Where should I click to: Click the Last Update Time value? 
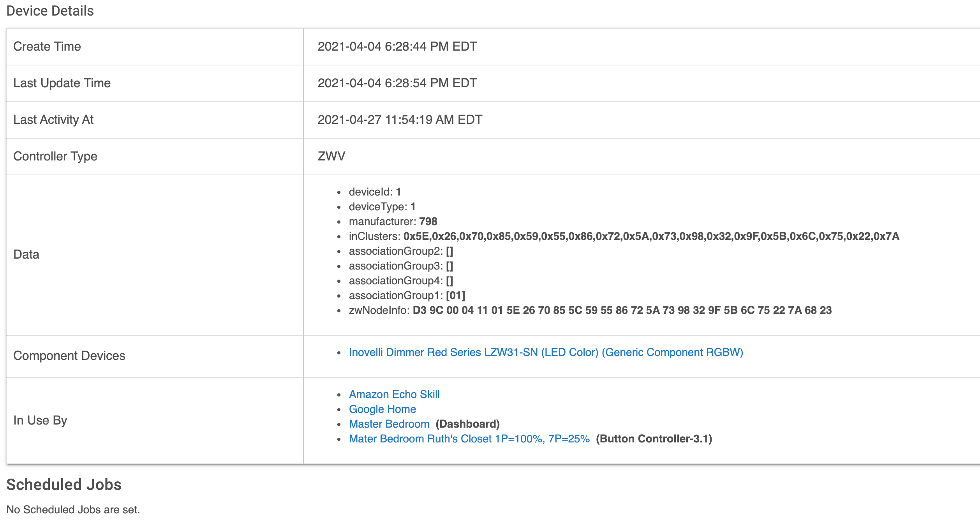click(x=397, y=83)
